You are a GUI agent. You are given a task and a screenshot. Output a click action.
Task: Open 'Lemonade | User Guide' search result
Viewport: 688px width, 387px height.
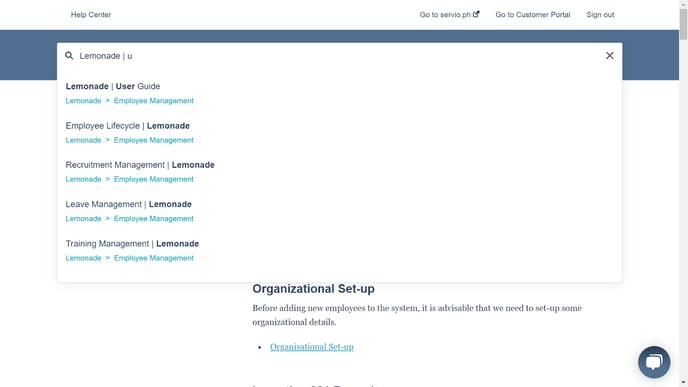point(113,86)
